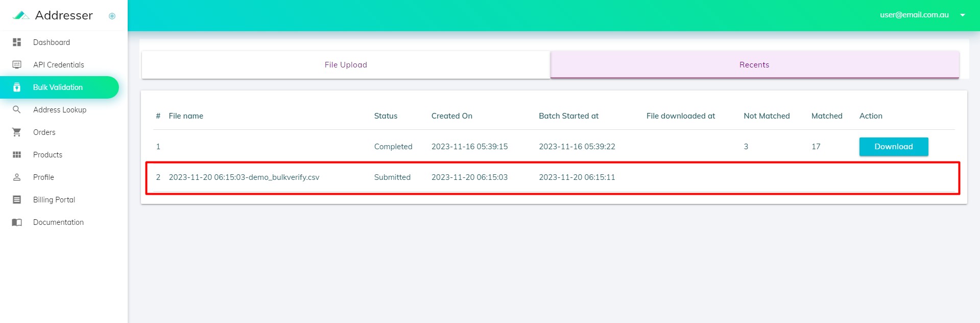Click the Status column header

coord(386,116)
